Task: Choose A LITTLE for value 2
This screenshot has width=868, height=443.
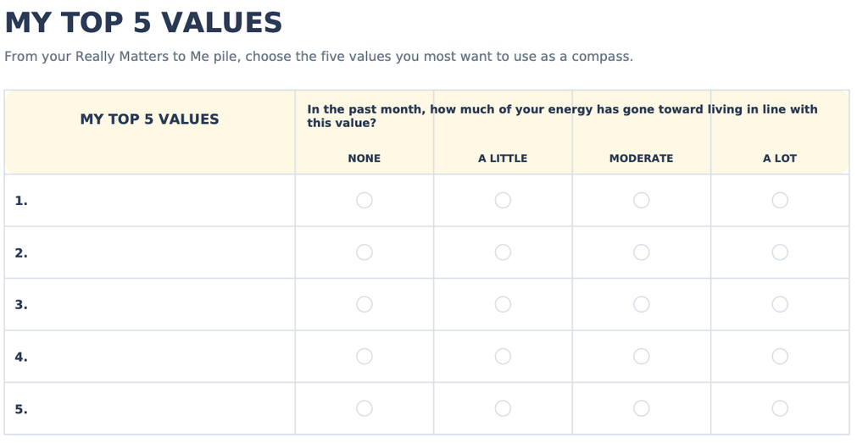Action: click(x=503, y=252)
